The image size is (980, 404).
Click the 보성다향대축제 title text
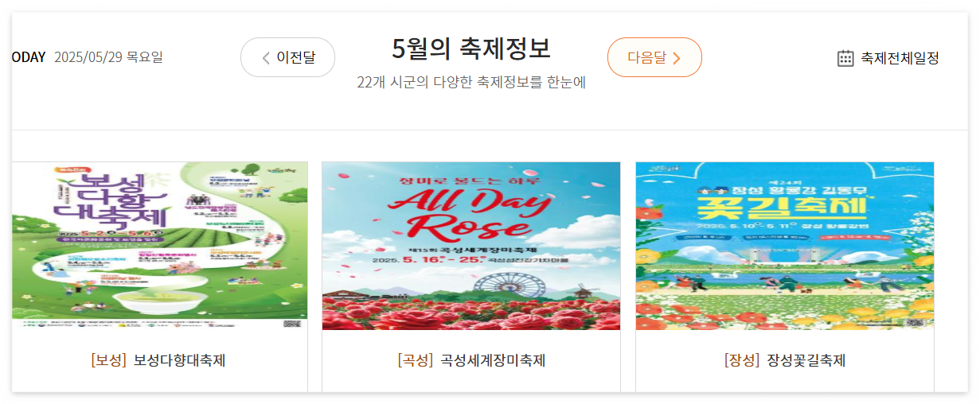tap(180, 360)
